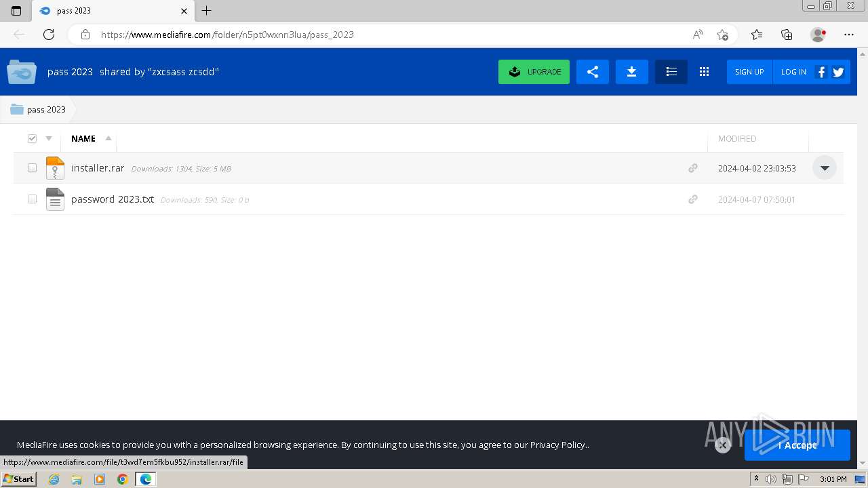Open a new browser tab
The width and height of the screenshot is (868, 488).
207,11
